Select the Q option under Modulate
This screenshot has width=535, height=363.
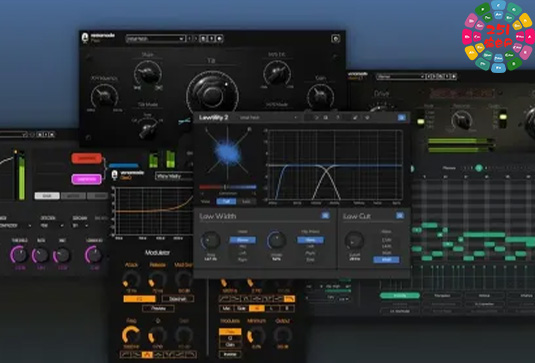[x=230, y=338]
